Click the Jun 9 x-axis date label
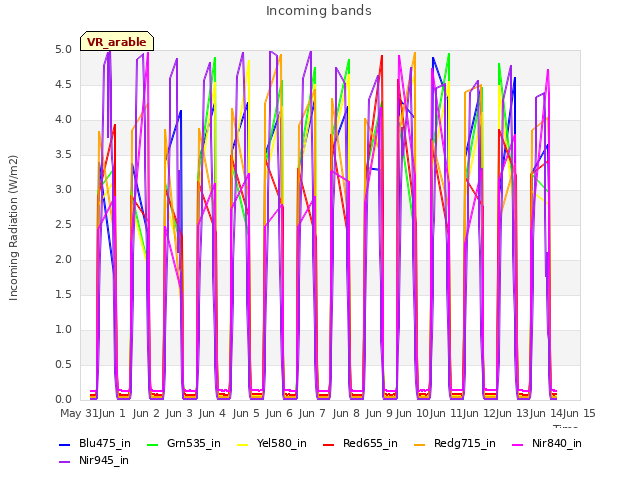Screen dimensions: 640x480 coord(379,413)
